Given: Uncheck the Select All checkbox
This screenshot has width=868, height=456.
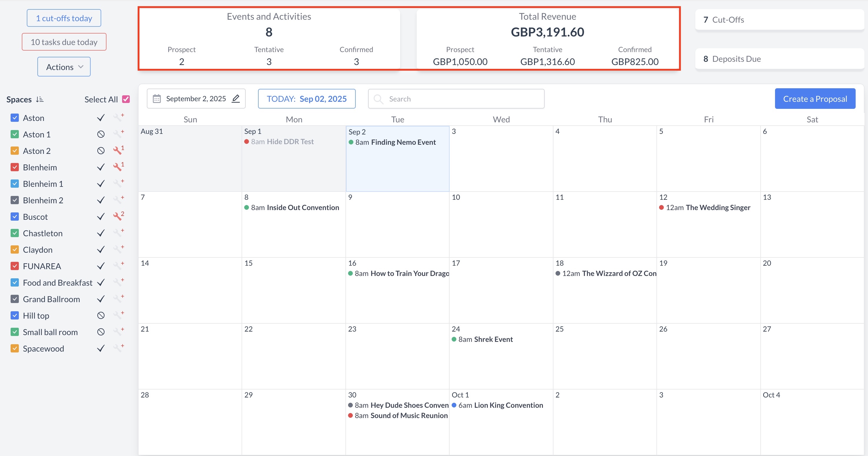Looking at the screenshot, I should click(x=126, y=99).
